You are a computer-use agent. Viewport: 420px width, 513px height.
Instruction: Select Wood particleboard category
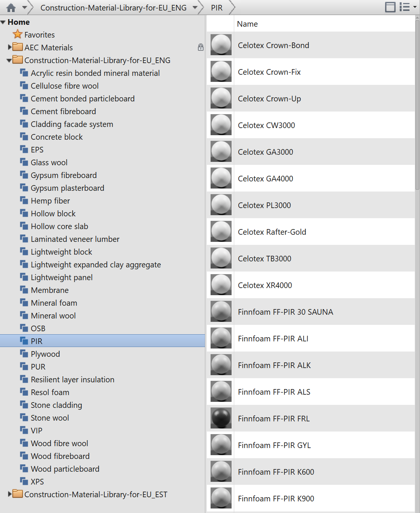click(65, 469)
